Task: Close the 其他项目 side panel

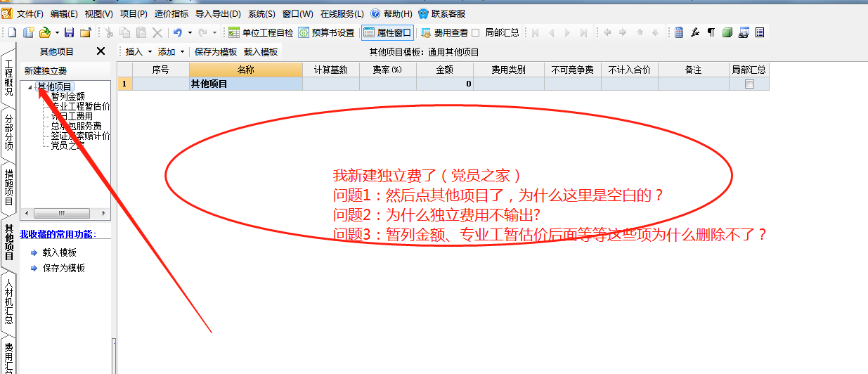Action: 101,51
